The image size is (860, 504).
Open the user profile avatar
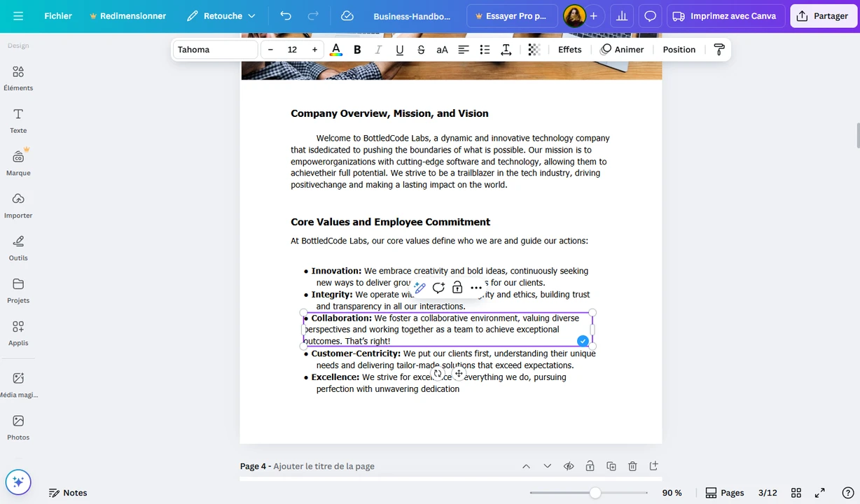574,16
